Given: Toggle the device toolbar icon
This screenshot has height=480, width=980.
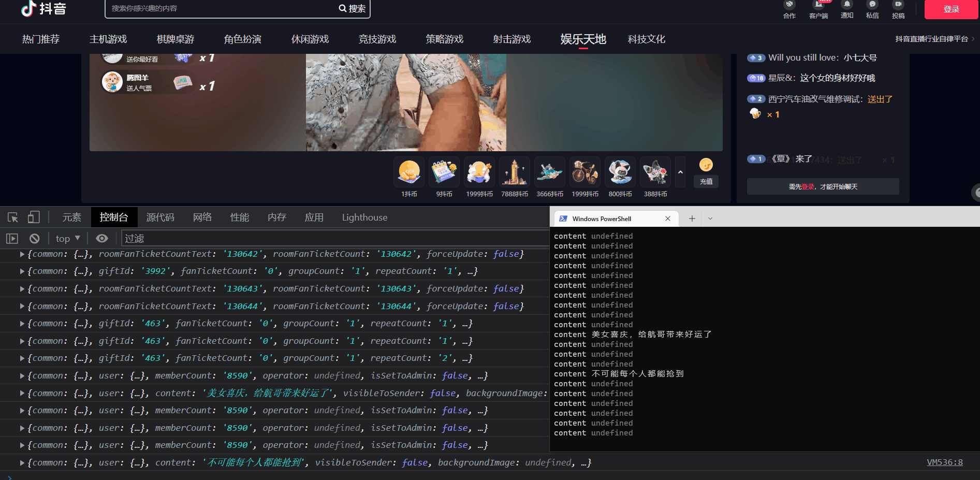Looking at the screenshot, I should pyautogui.click(x=34, y=217).
